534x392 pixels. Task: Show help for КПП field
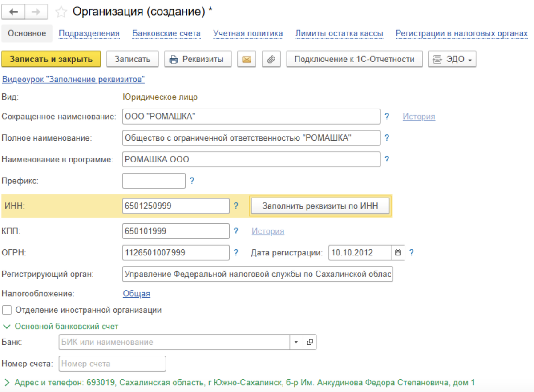tap(236, 231)
